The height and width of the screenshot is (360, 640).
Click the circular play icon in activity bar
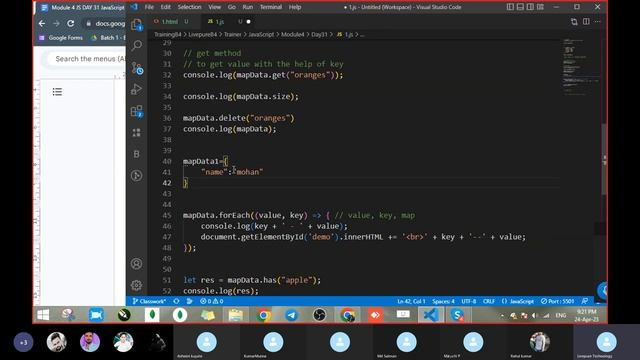point(137,176)
